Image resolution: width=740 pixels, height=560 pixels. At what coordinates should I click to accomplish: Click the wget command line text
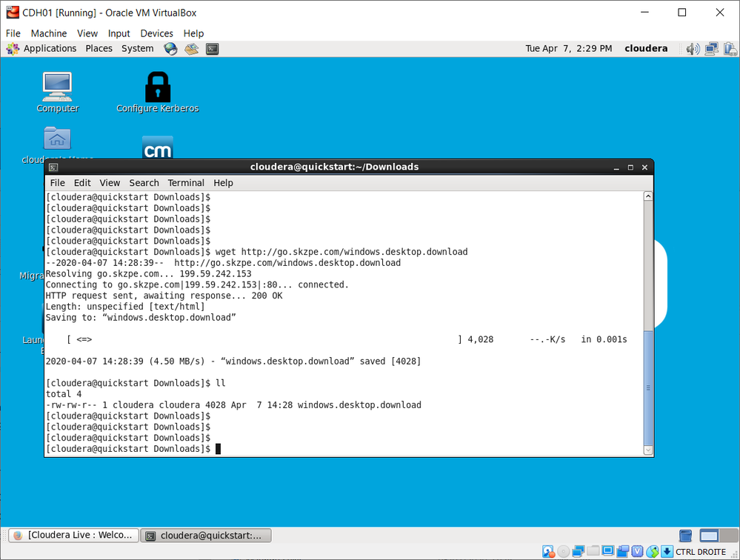tap(341, 252)
